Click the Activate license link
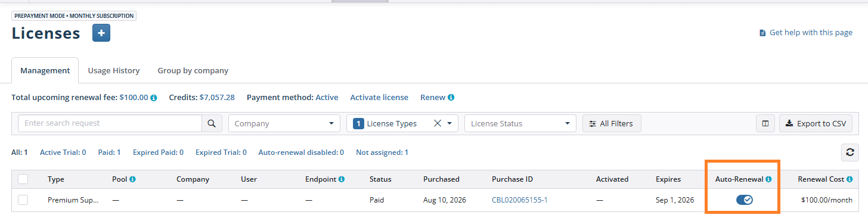868x221 pixels. 379,97
